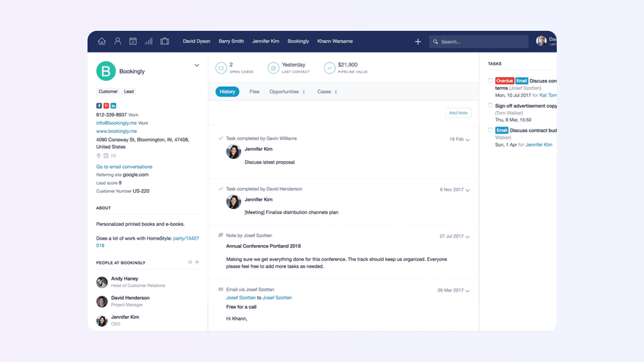Click the Pipeline Value circle icon
The image size is (644, 362).
tap(330, 68)
